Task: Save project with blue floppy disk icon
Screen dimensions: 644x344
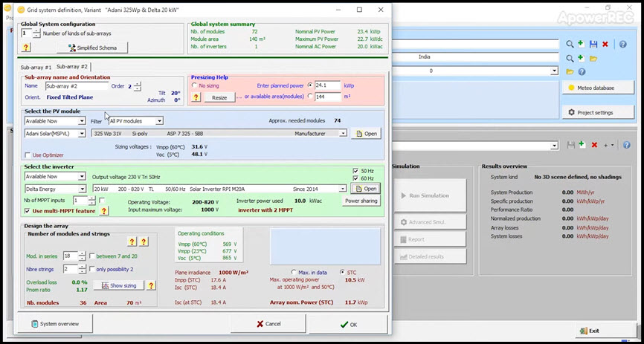Action: (593, 44)
